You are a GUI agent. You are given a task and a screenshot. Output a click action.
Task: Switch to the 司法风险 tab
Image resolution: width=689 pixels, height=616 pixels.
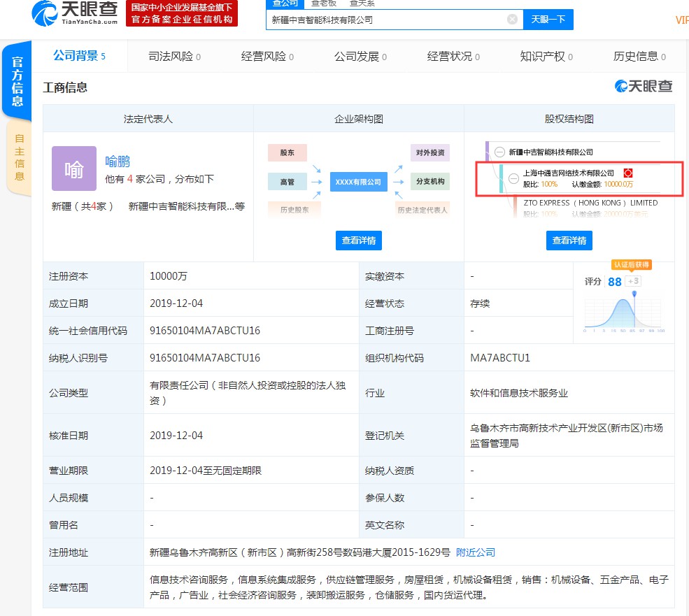pyautogui.click(x=174, y=57)
